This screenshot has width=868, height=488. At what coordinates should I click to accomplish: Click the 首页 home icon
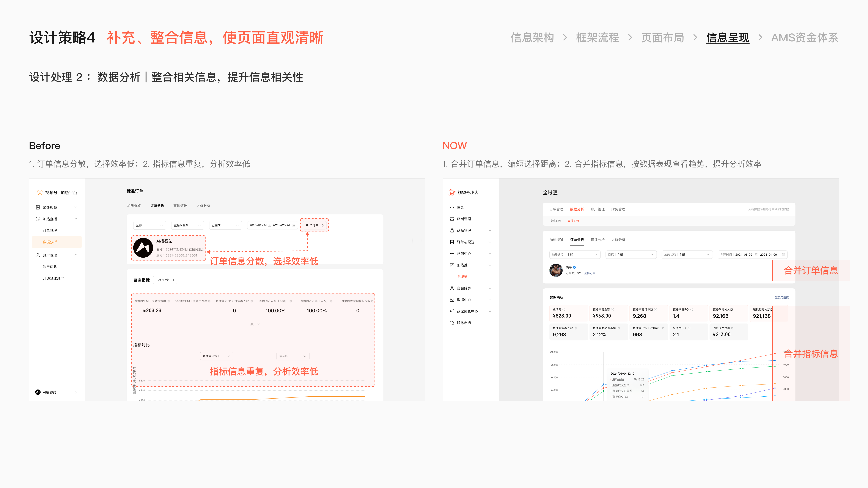(x=452, y=207)
